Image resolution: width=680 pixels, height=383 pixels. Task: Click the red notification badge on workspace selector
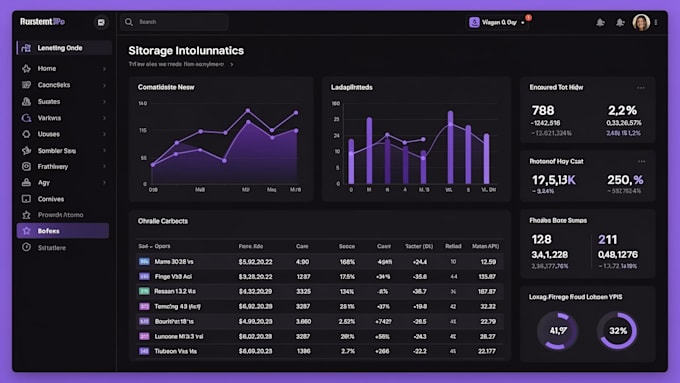(528, 18)
